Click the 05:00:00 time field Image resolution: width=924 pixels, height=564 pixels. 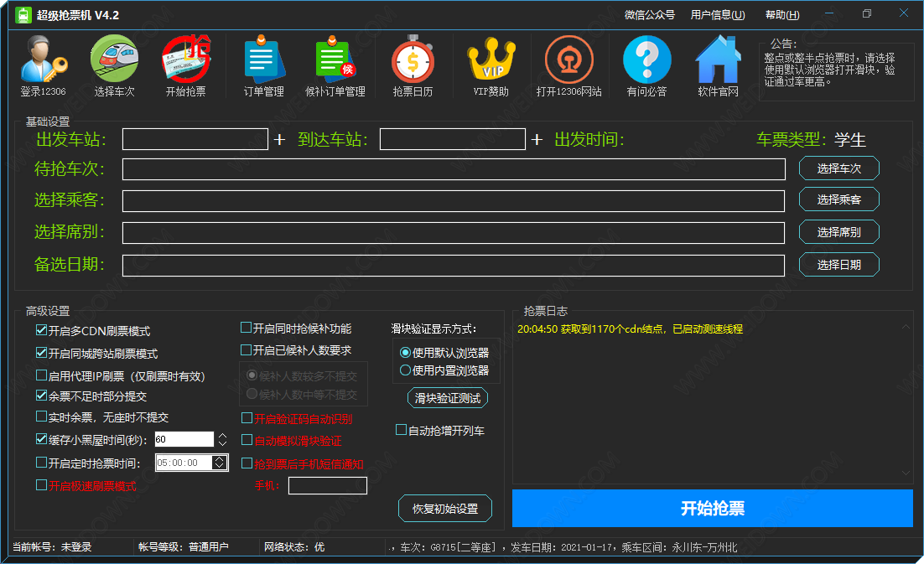coord(184,463)
